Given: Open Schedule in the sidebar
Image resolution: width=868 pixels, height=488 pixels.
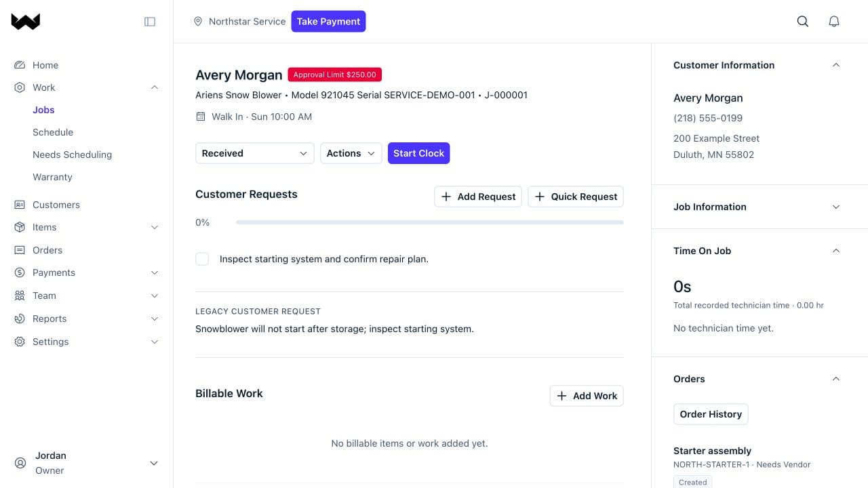Looking at the screenshot, I should 53,132.
